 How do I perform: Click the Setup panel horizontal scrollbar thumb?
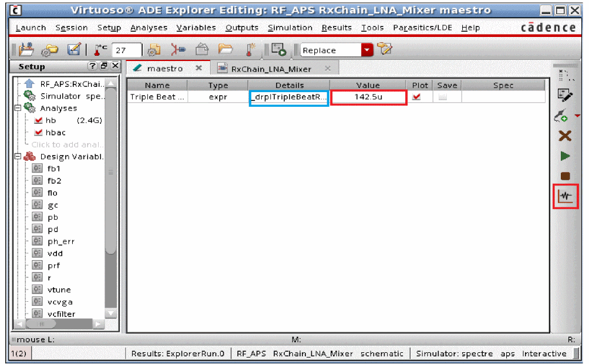41,324
